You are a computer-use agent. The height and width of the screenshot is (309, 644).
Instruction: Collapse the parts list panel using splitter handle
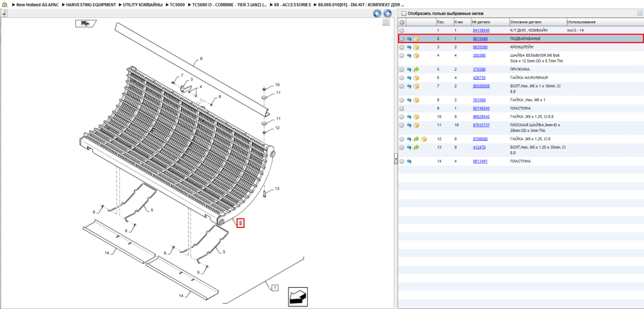click(x=396, y=158)
